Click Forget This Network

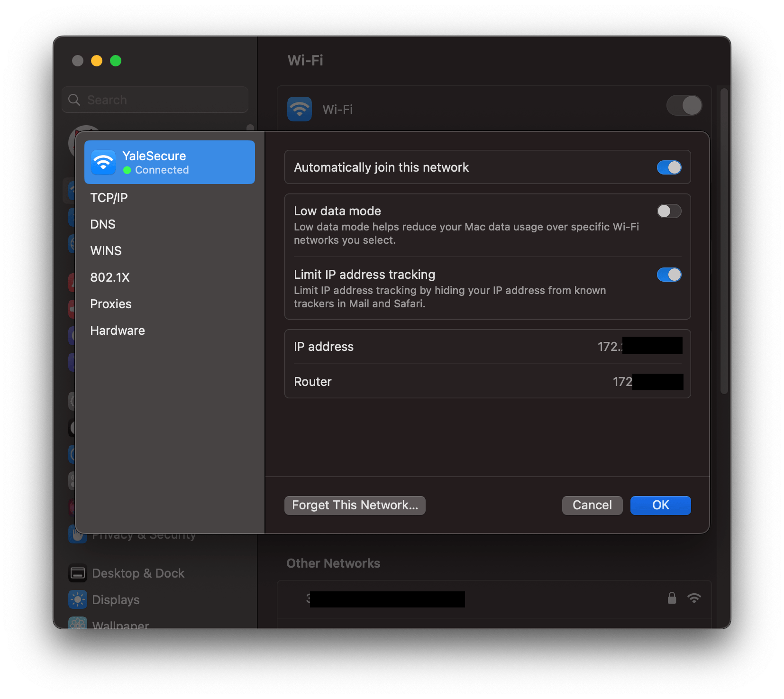click(x=355, y=505)
